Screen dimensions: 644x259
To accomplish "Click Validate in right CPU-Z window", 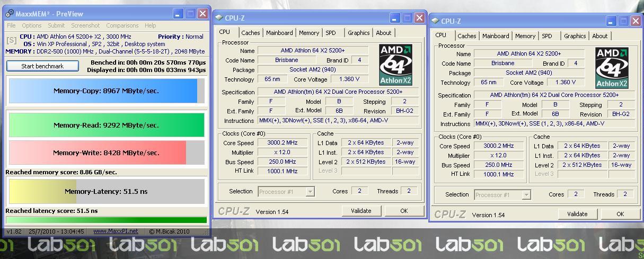I will tap(577, 214).
